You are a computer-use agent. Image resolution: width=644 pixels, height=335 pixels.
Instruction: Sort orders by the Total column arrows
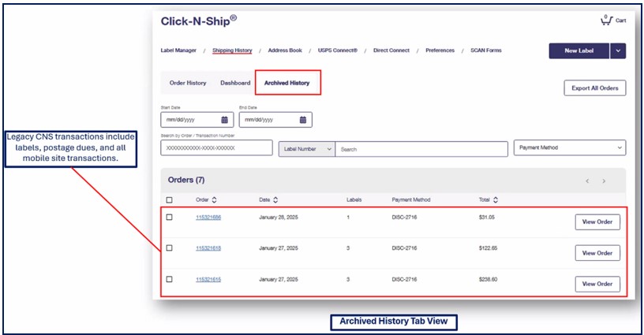pyautogui.click(x=496, y=199)
